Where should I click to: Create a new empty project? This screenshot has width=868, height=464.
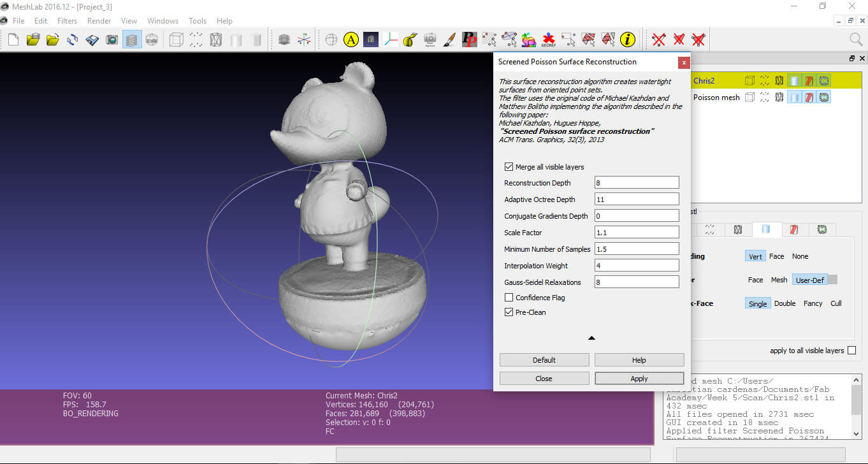(13, 40)
